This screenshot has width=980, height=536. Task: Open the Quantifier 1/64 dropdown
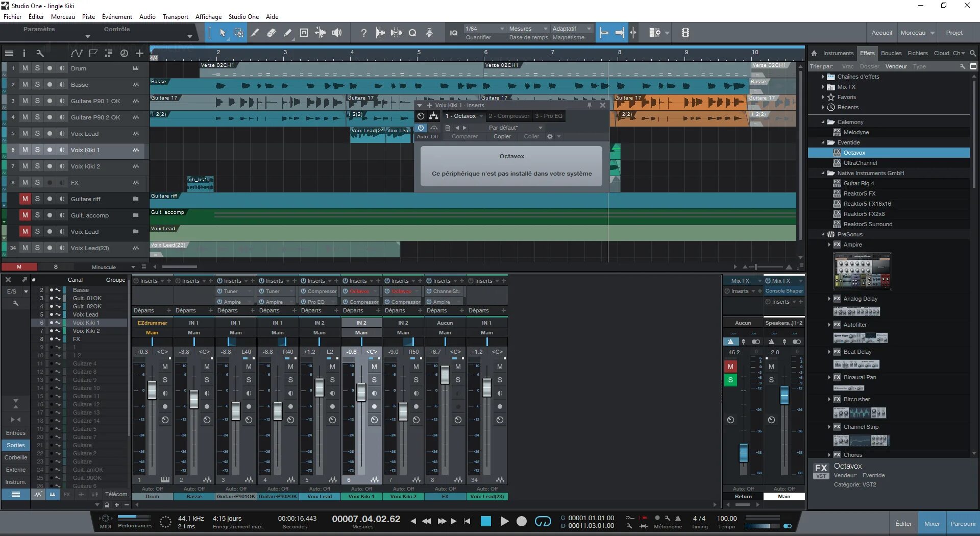(x=484, y=29)
